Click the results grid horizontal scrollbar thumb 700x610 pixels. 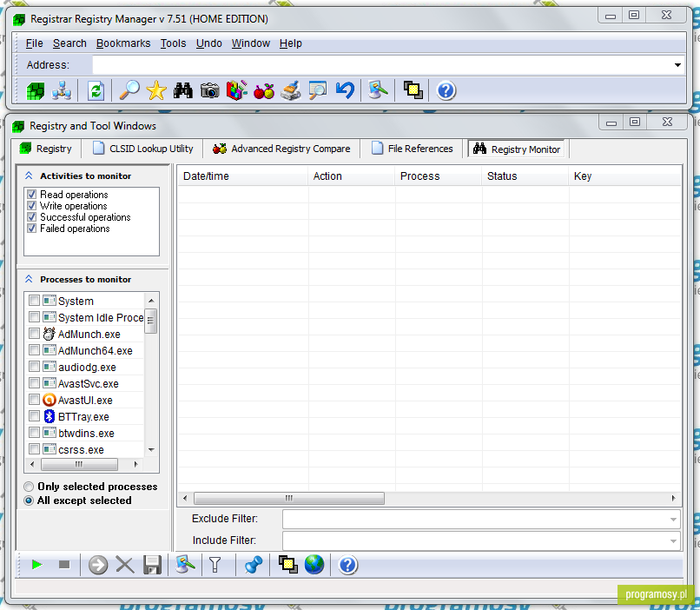click(x=289, y=498)
